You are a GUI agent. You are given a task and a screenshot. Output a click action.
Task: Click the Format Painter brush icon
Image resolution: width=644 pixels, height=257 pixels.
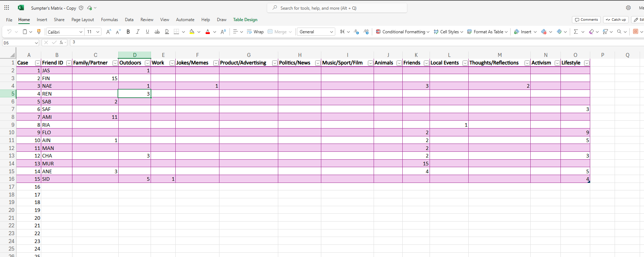pos(39,32)
